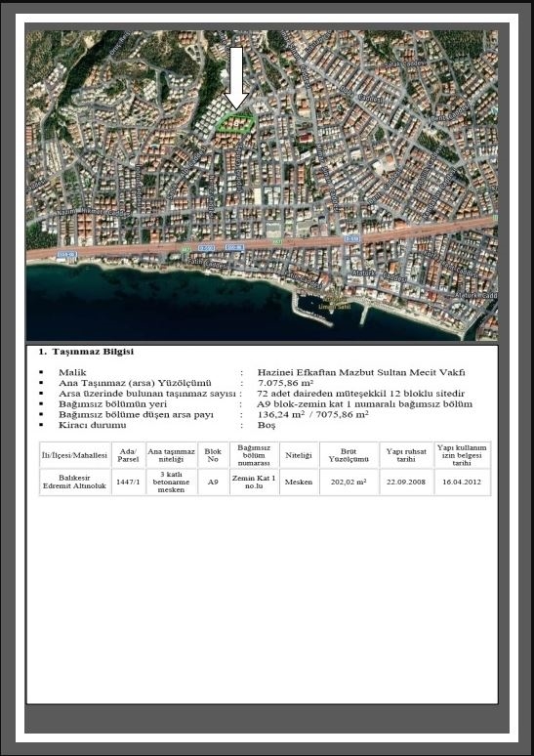Screen dimensions: 534x756
Task: Click the 'Ana Taşınmaz (arsa) Yüzölçümü' label
Action: coord(135,383)
